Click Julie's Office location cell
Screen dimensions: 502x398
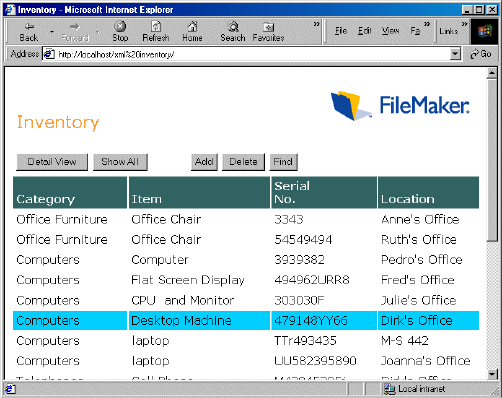pyautogui.click(x=419, y=301)
